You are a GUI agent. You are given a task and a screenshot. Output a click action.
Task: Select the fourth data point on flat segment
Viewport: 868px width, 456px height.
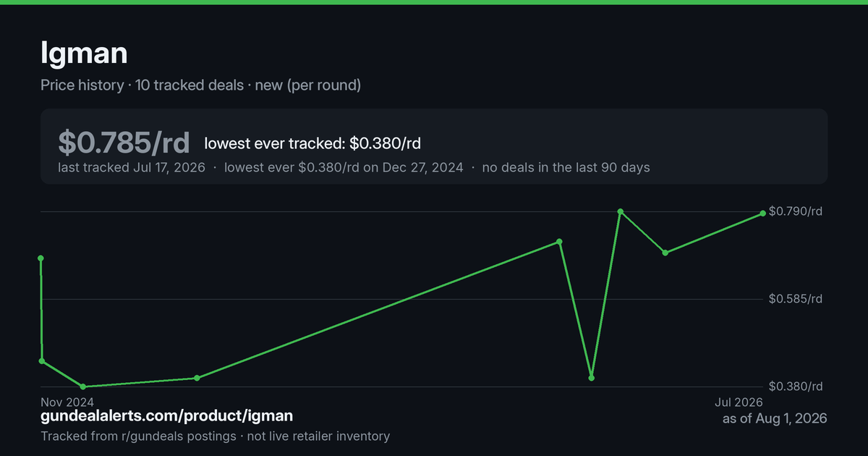click(197, 378)
